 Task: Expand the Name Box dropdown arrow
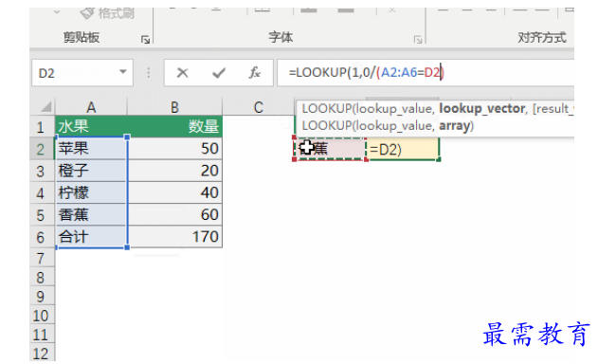pos(123,72)
